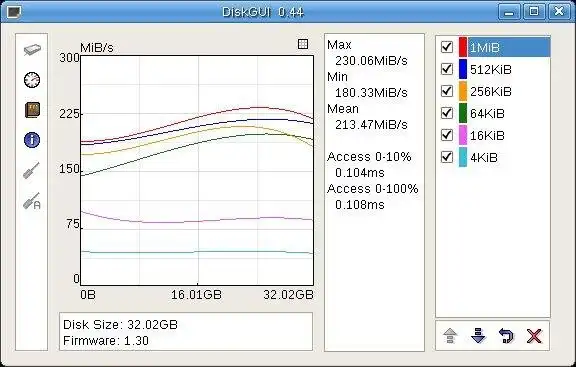
Task: Move result down with the blue arrow
Action: (x=478, y=336)
